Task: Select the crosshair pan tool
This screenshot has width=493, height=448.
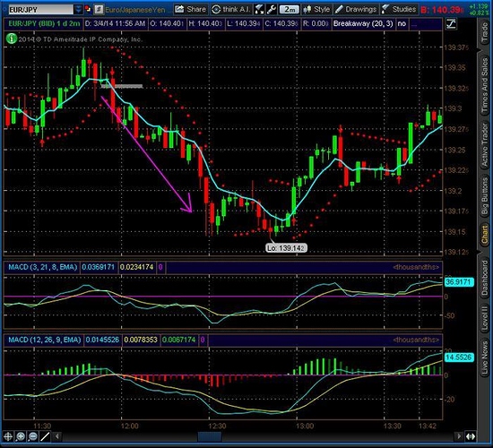Action: pos(8,436)
